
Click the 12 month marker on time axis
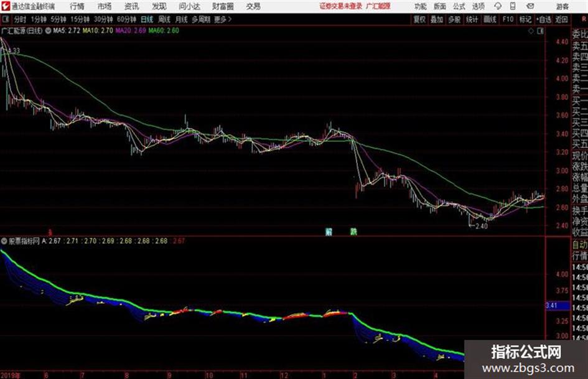pos(284,375)
